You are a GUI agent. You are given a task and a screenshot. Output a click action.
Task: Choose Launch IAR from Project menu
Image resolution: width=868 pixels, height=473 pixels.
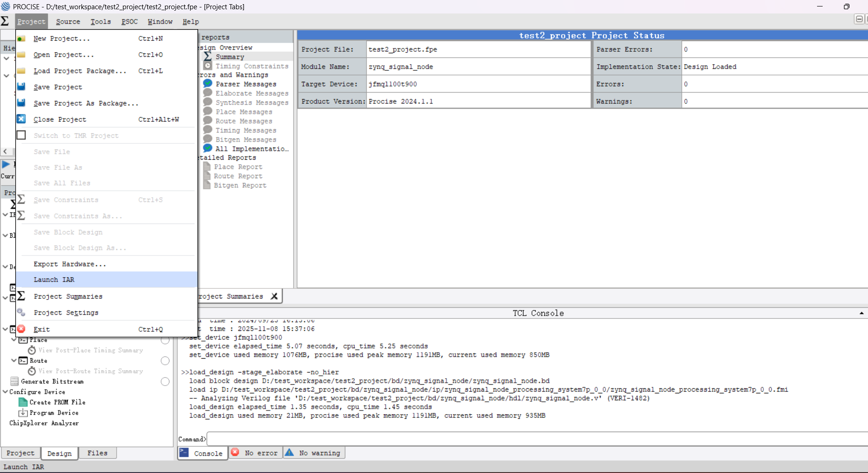pos(107,280)
